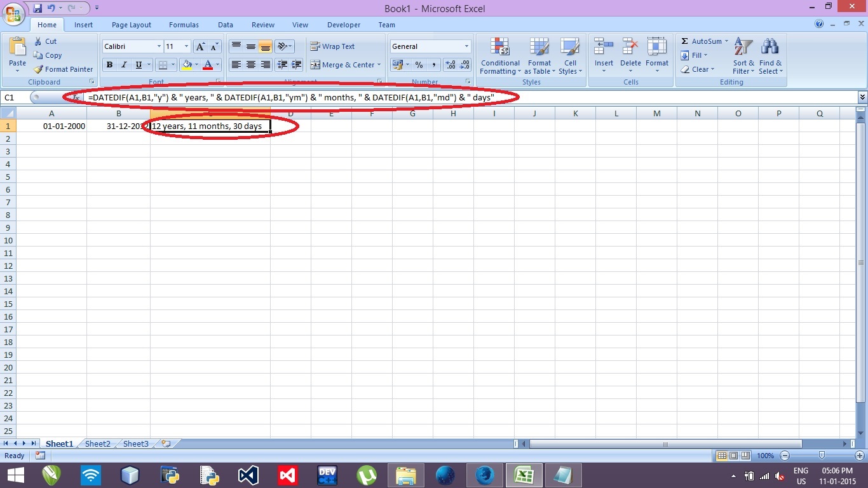Screen dimensions: 868x488
Task: Open the General number format dropdown
Action: coord(466,46)
